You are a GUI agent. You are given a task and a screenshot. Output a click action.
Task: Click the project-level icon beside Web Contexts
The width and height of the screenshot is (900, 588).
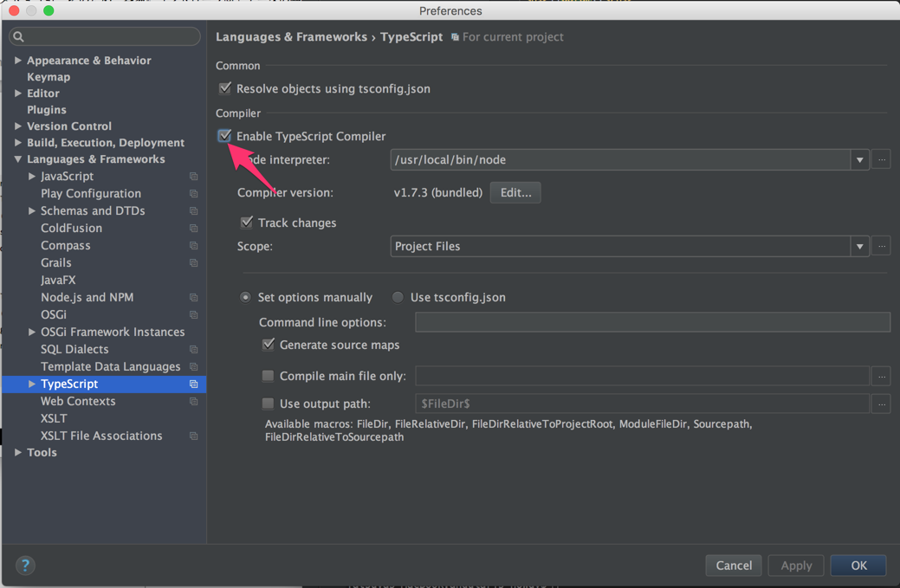click(193, 402)
